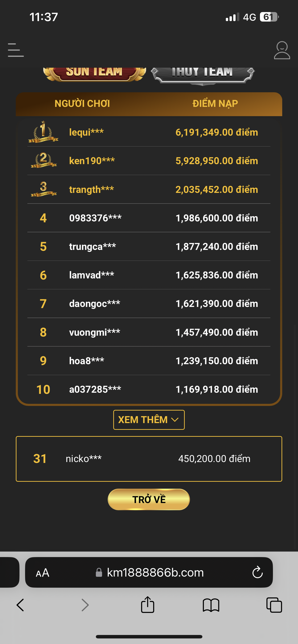
Task: Open the AA text size menu
Action: [x=42, y=573]
